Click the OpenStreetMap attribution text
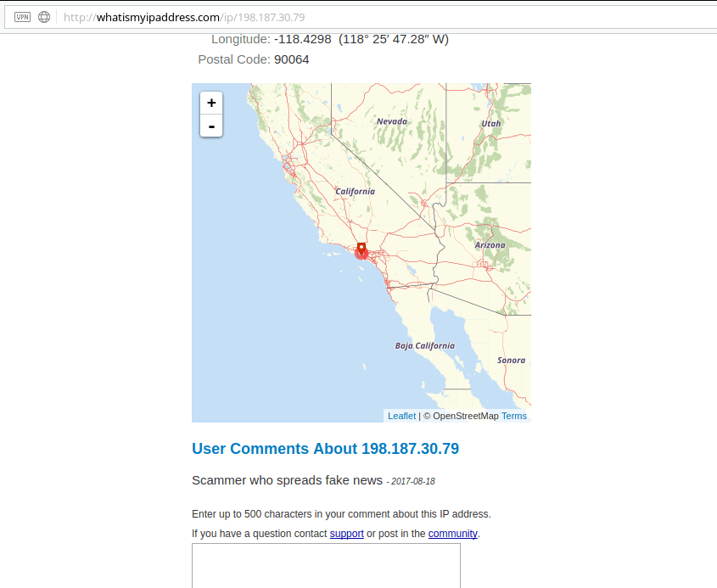This screenshot has width=717, height=588. pyautogui.click(x=465, y=416)
